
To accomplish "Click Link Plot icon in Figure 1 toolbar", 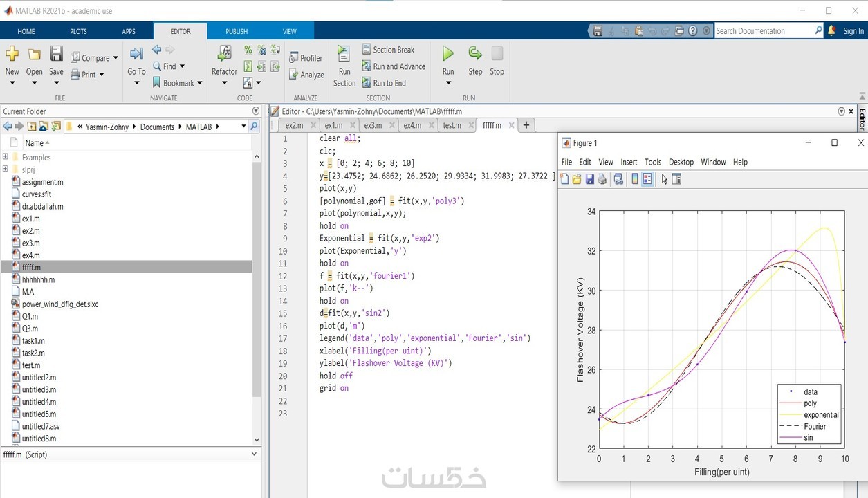I will 618,179.
